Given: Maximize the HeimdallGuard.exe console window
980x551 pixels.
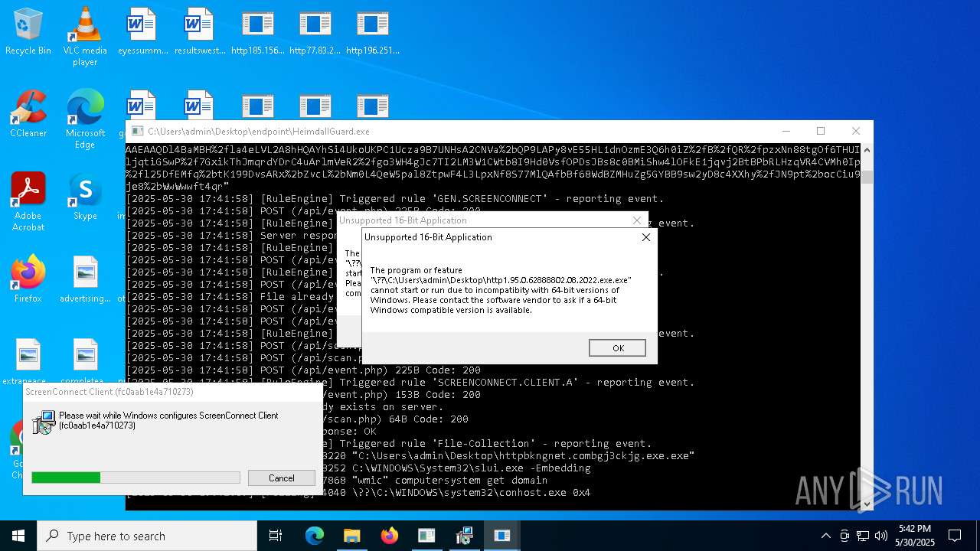Looking at the screenshot, I should pyautogui.click(x=821, y=131).
